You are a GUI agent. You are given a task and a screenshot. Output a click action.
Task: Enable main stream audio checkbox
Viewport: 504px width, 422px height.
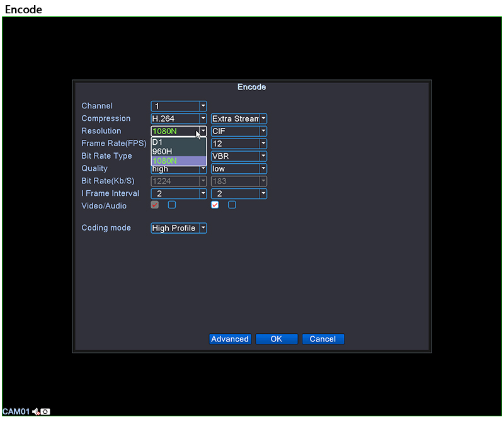pyautogui.click(x=172, y=205)
